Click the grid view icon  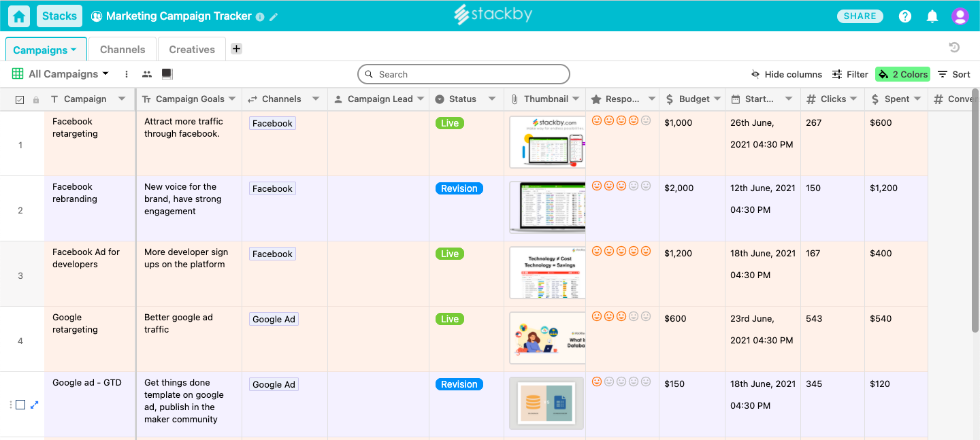click(x=17, y=73)
